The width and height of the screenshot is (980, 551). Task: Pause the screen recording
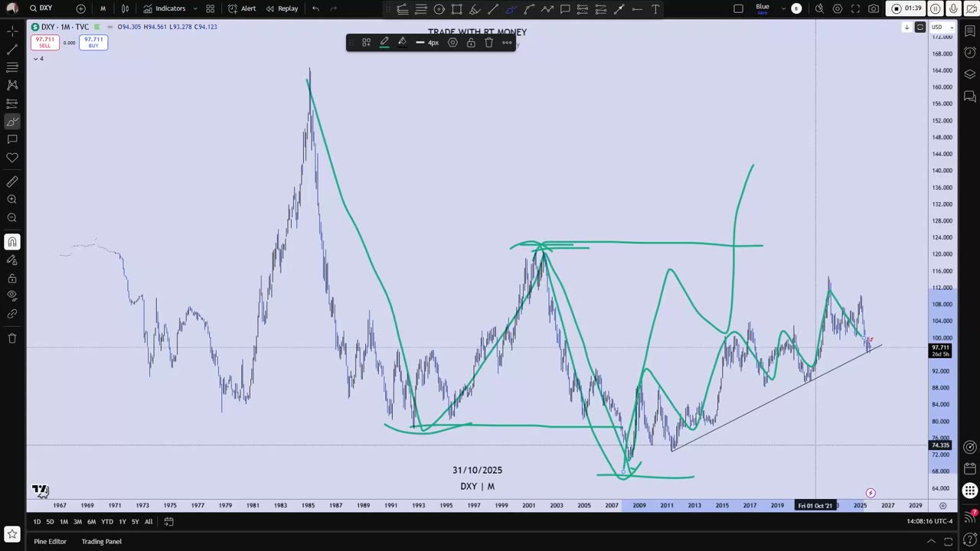point(935,8)
